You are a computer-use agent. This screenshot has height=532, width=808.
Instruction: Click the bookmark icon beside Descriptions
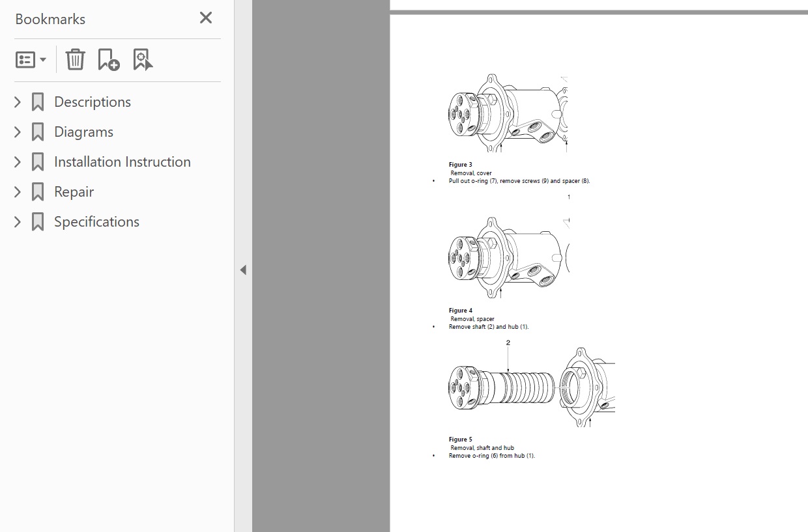pyautogui.click(x=38, y=102)
